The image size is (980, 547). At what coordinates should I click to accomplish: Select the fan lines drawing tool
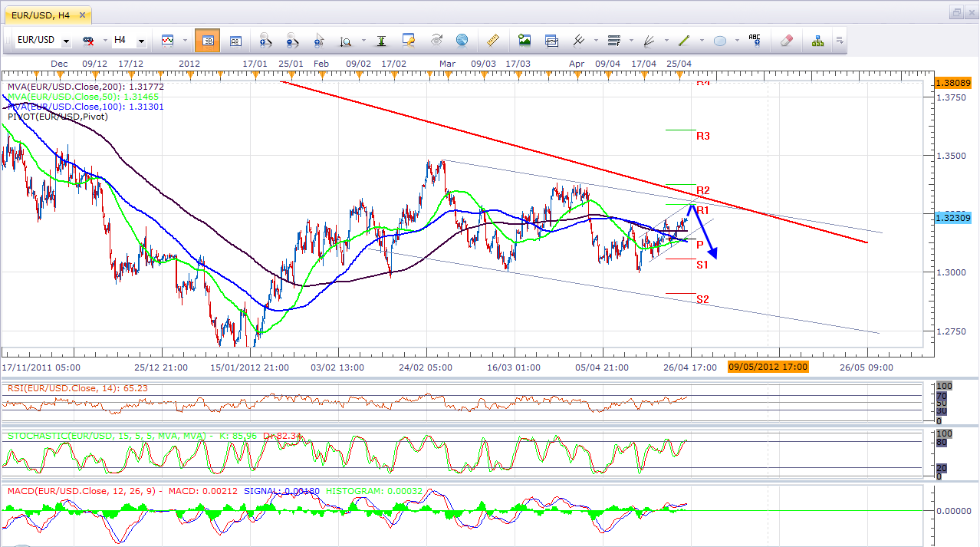(649, 41)
